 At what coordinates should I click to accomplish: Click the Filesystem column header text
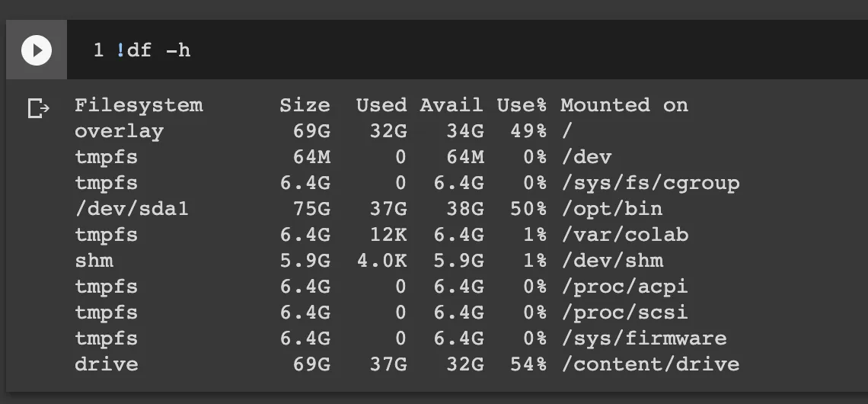(x=139, y=105)
